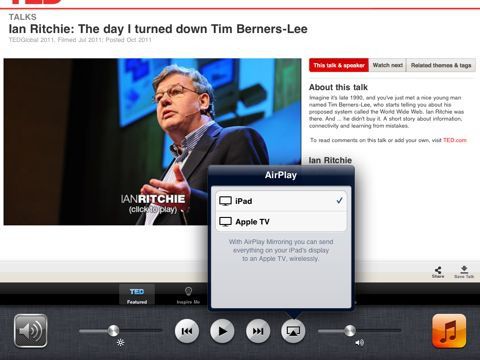Tap the Ian Ritchie speaker heading
Viewport: 480px width, 360px height.
pos(330,160)
